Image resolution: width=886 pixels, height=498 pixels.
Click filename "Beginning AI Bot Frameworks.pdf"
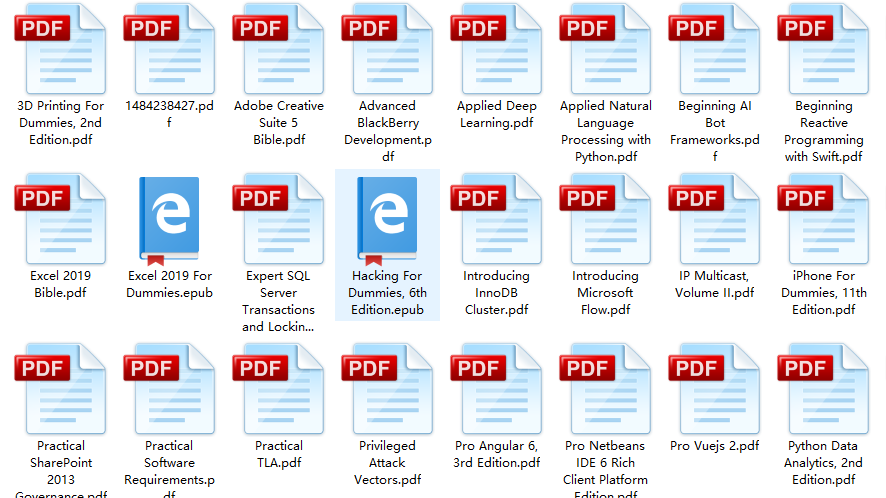click(x=715, y=131)
